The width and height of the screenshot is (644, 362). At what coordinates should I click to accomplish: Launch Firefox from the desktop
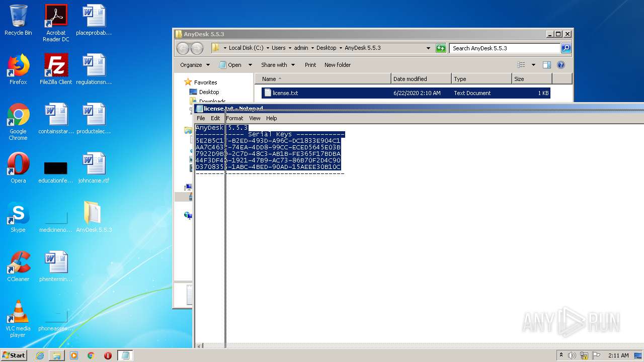tap(18, 69)
